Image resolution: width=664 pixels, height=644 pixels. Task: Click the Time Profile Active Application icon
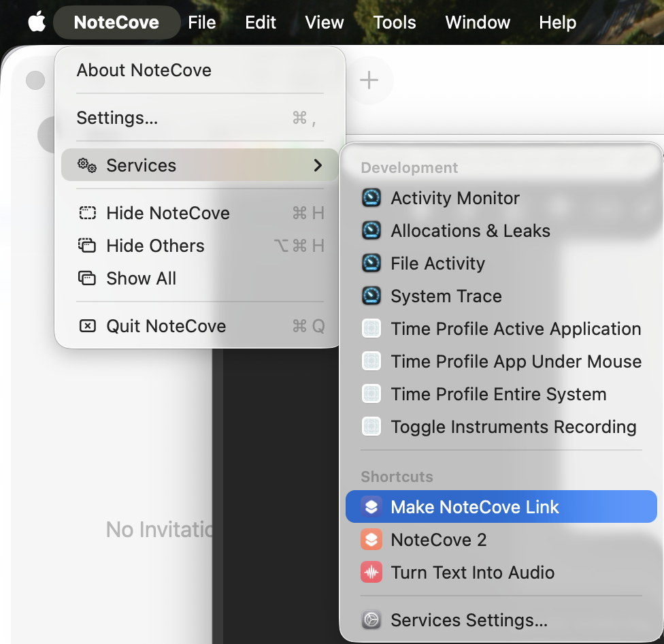[x=371, y=328]
